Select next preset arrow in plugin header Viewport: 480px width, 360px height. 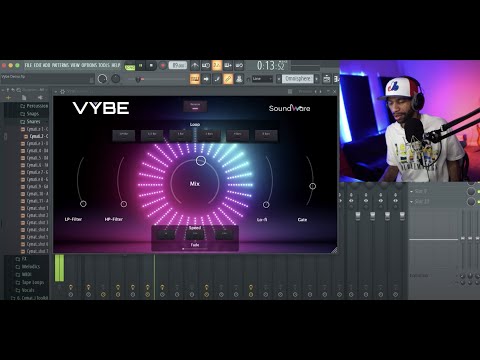pyautogui.click(x=321, y=91)
